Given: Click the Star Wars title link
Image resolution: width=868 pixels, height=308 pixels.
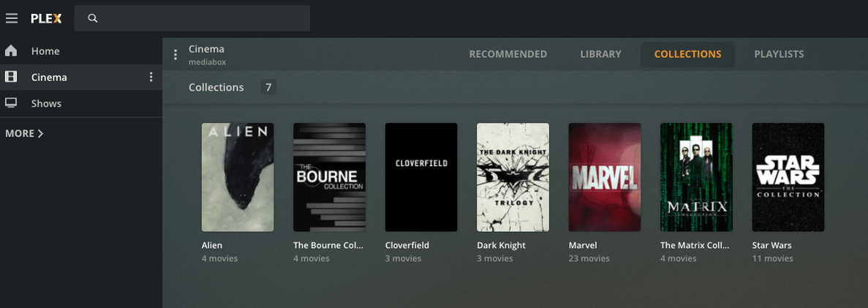Looking at the screenshot, I should click(x=772, y=245).
